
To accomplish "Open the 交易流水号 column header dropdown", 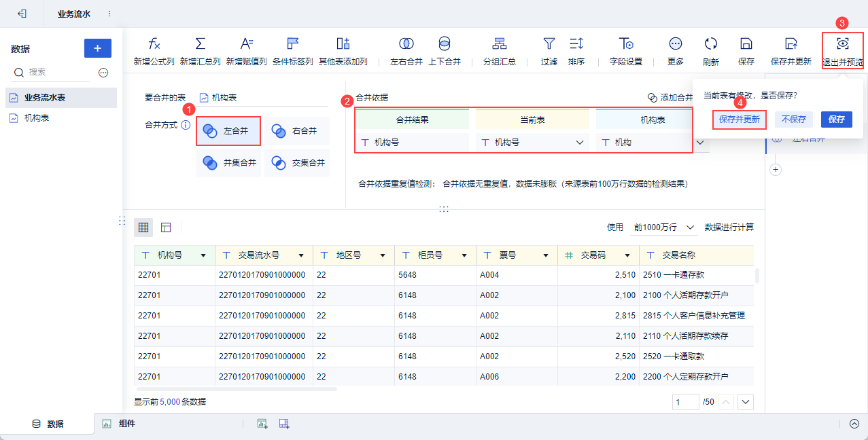I will [x=301, y=255].
